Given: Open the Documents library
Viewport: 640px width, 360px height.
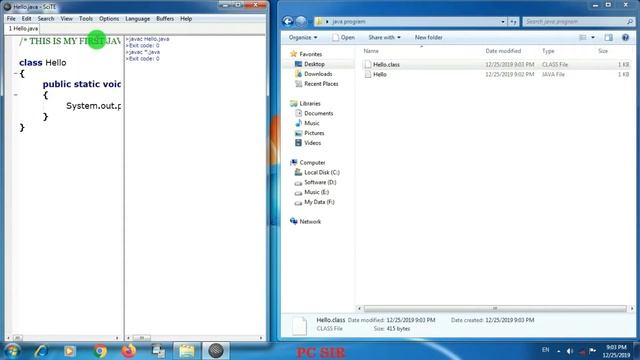Looking at the screenshot, I should (x=314, y=113).
